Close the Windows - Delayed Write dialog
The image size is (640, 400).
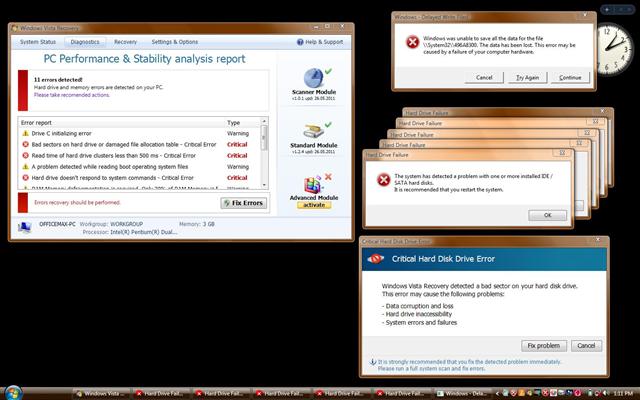click(x=585, y=16)
